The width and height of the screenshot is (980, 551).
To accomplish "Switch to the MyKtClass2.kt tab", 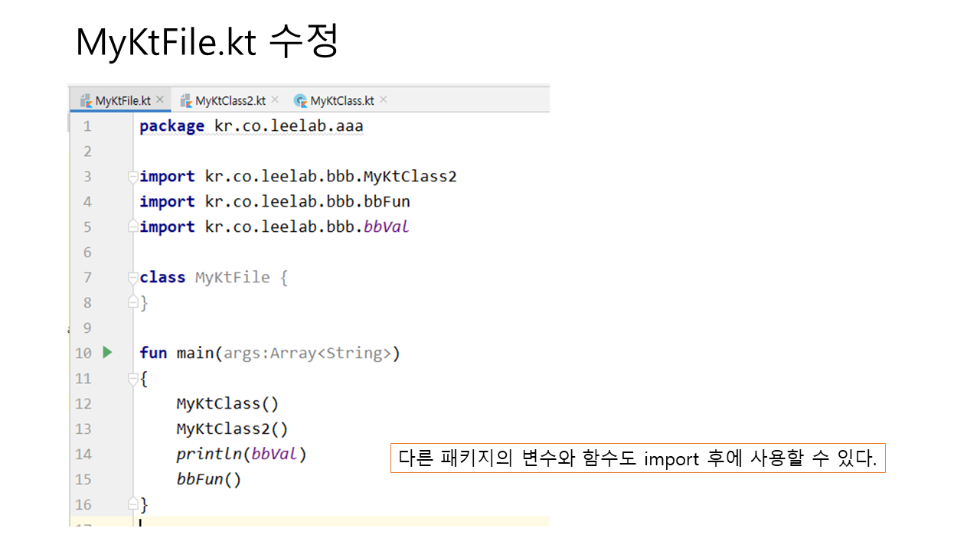I will [230, 100].
